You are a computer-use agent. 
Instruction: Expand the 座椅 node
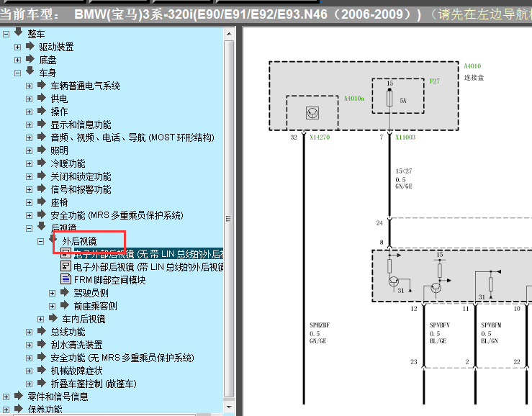click(30, 202)
